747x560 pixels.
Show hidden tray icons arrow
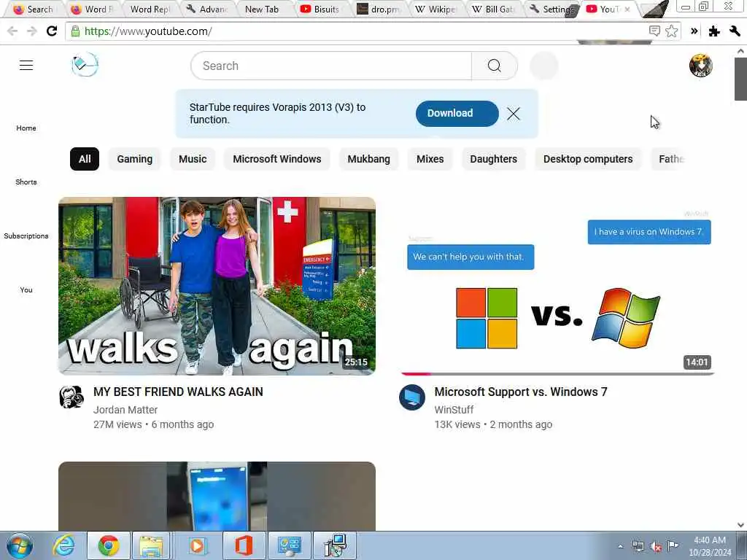coord(620,546)
